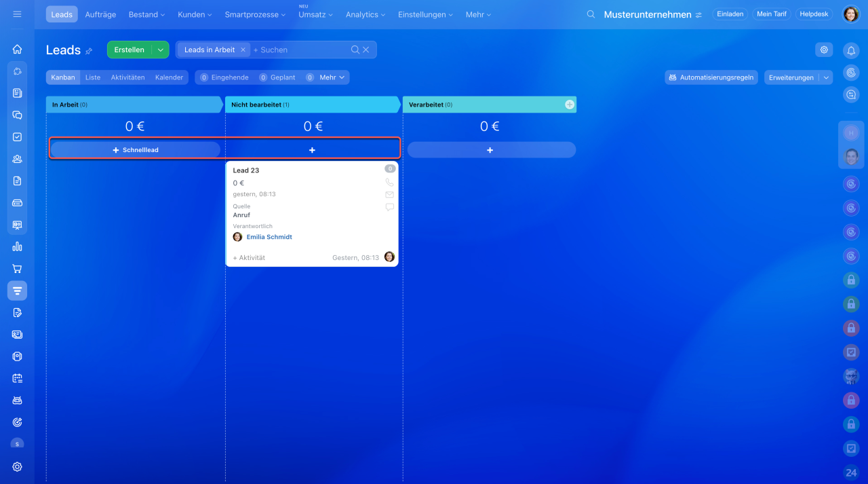Viewport: 868px width, 484px height.
Task: Open the shopping cart icon in left sidebar
Action: click(x=17, y=268)
